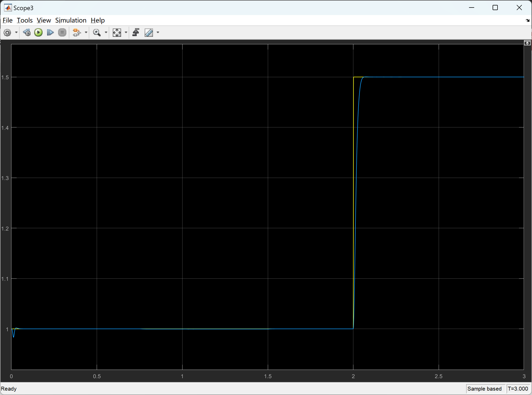532x395 pixels.
Task: Click the maximize axes icon at plot corner
Action: (527, 43)
